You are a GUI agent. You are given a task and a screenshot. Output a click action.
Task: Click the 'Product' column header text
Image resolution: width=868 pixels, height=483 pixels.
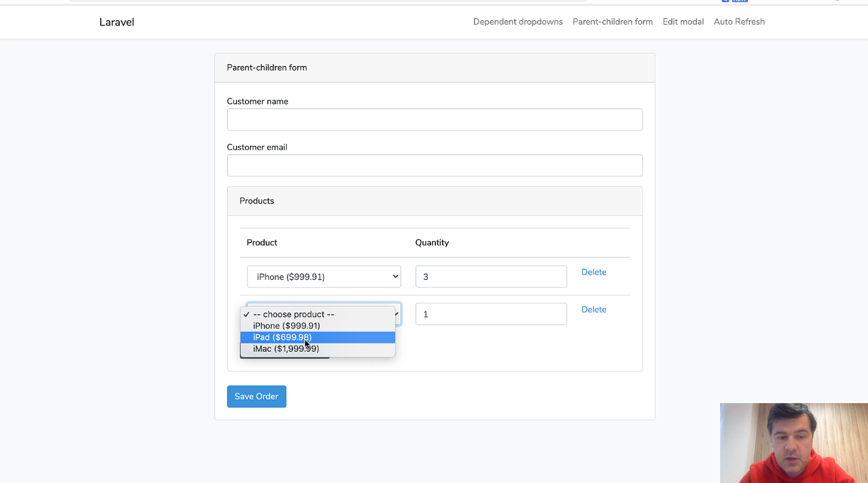[x=262, y=243]
